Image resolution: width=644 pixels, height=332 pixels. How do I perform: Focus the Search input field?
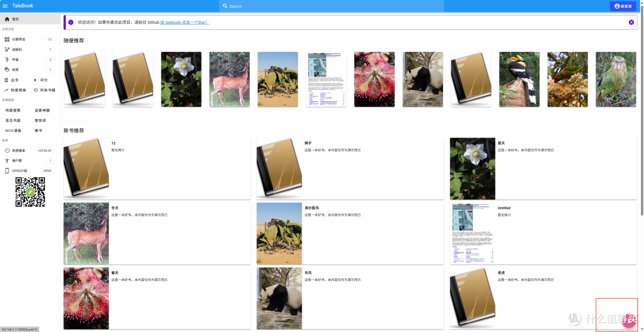[x=332, y=6]
